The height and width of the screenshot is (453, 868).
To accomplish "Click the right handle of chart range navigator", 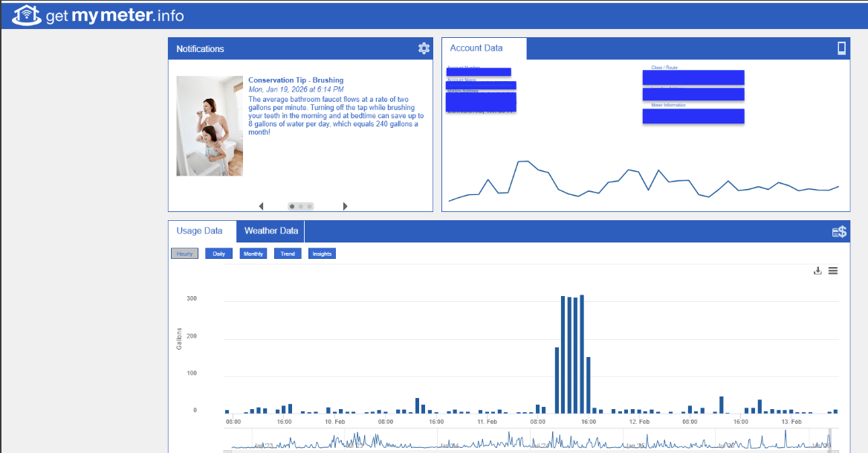I will [831, 440].
